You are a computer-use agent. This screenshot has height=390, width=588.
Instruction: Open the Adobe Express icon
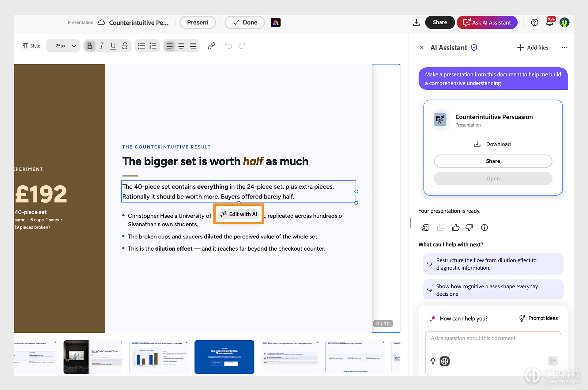click(x=276, y=22)
